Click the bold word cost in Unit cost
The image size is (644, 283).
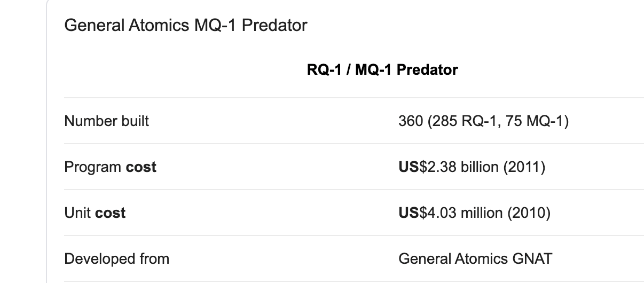pyautogui.click(x=110, y=213)
